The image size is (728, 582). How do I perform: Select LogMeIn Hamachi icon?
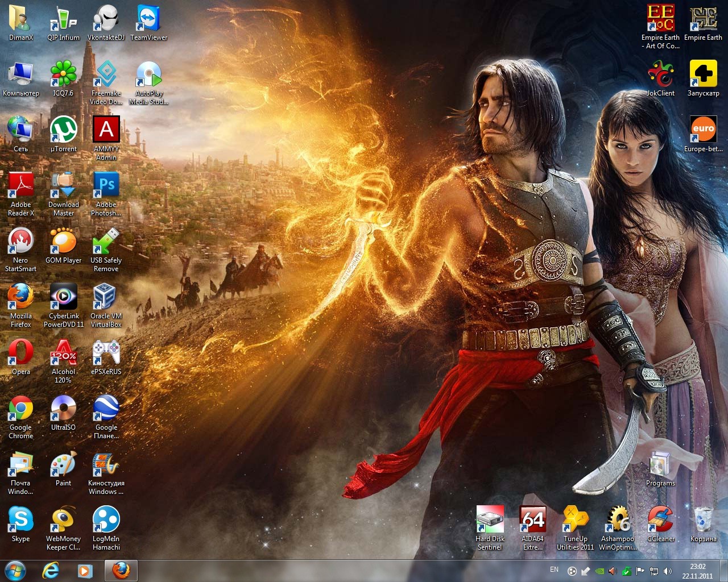click(x=106, y=529)
